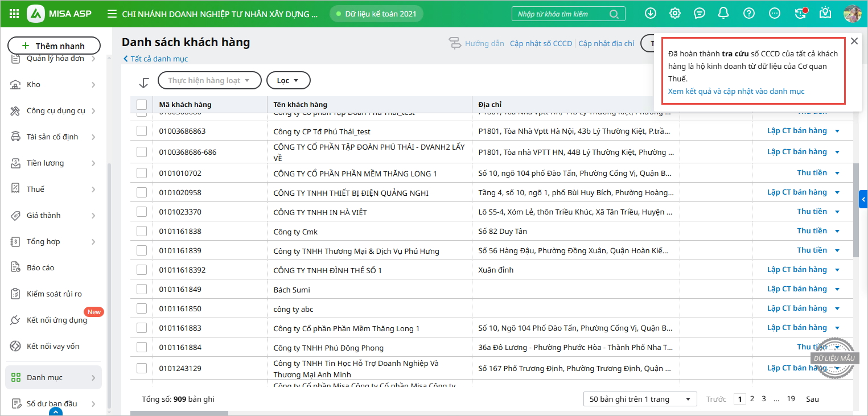The height and width of the screenshot is (416, 868).
Task: Check the row for Công ty Cmk
Action: [142, 230]
